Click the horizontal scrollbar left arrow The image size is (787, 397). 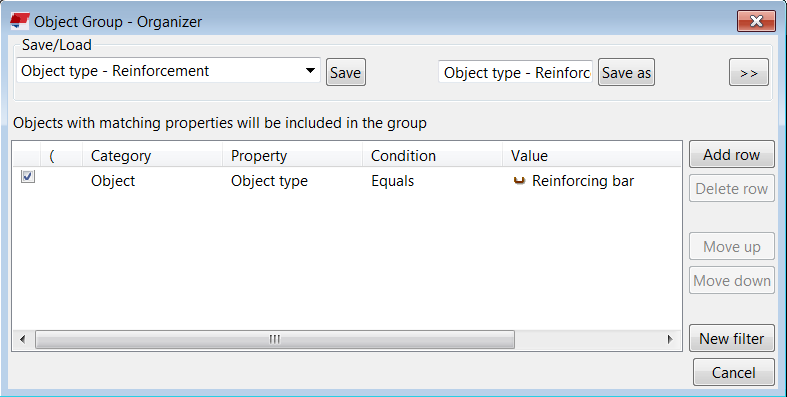pos(23,339)
